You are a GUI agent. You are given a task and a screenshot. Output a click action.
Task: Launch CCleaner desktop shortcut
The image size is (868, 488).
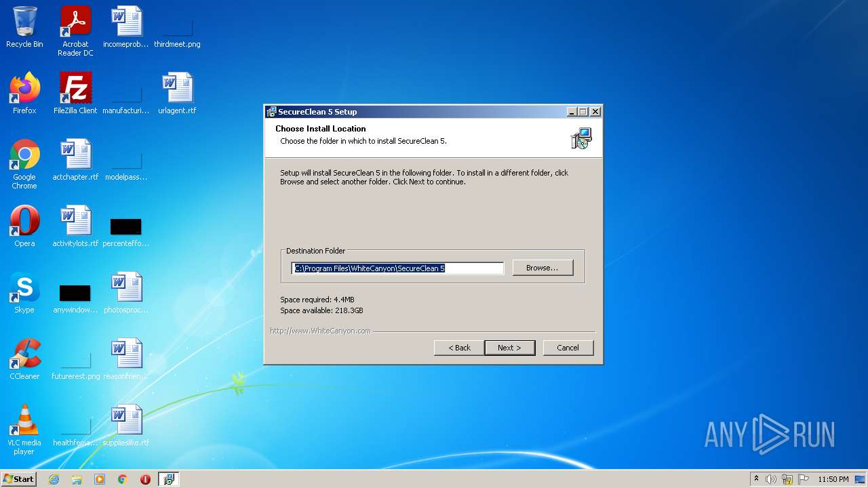pyautogui.click(x=24, y=359)
